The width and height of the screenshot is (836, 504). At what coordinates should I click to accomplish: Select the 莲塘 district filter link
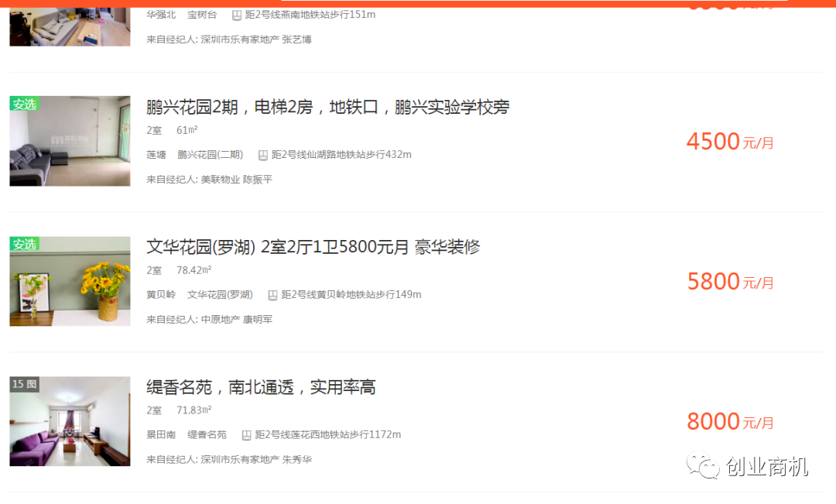155,155
